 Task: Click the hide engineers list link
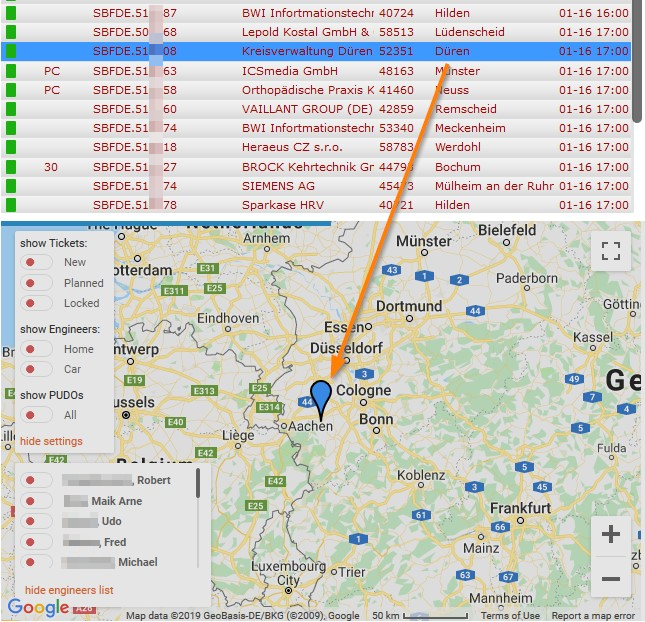coord(69,590)
